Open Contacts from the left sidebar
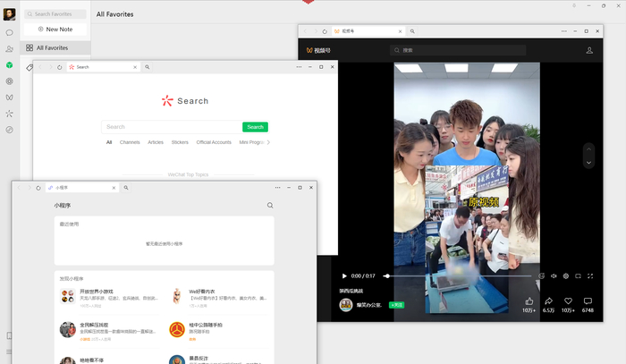 tap(9, 49)
